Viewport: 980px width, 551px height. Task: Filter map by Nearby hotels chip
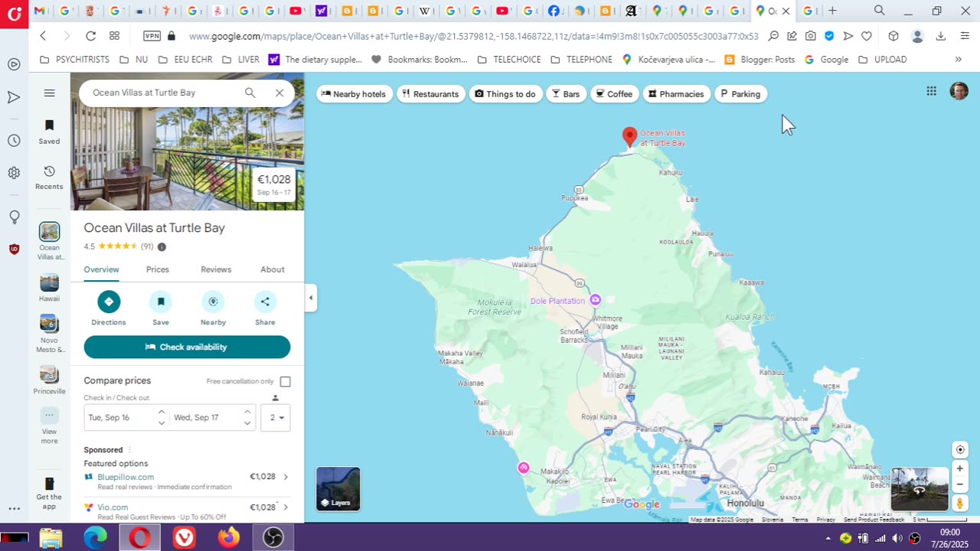pos(354,94)
